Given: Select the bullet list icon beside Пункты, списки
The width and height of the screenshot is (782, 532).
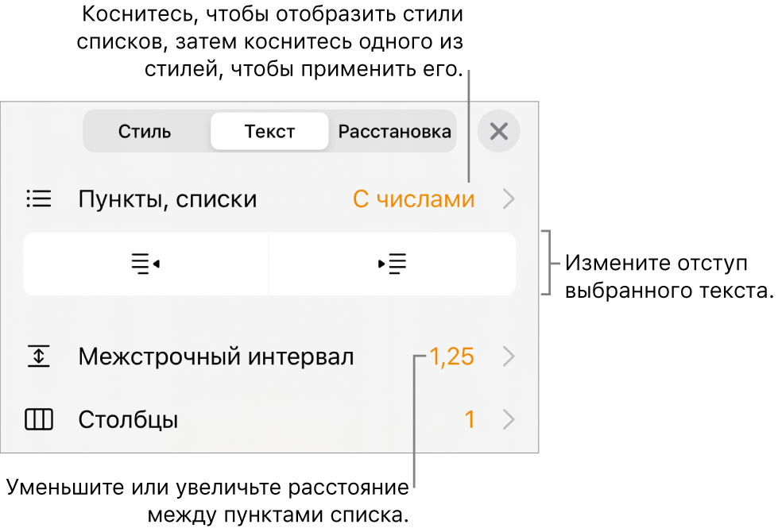Looking at the screenshot, I should click(x=38, y=199).
